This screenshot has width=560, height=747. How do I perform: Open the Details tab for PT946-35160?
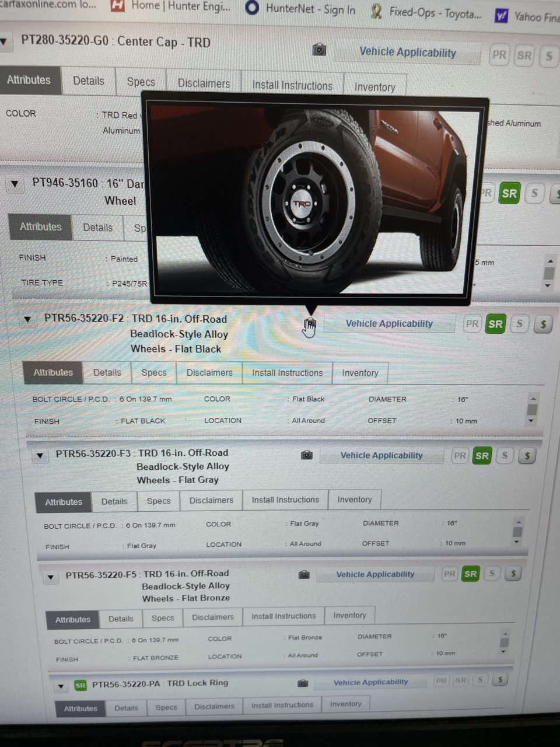click(x=98, y=228)
